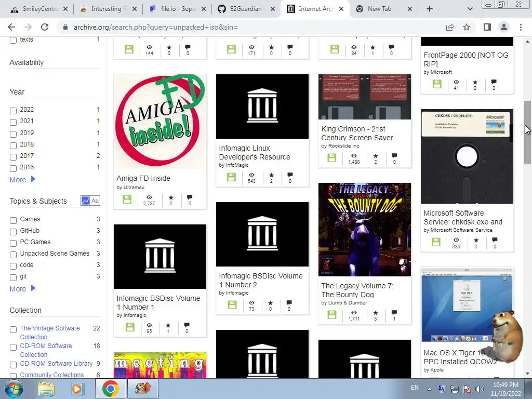The height and width of the screenshot is (399, 532).
Task: Click software icon on Legacy Volume 7 card
Action: pyautogui.click(x=332, y=314)
